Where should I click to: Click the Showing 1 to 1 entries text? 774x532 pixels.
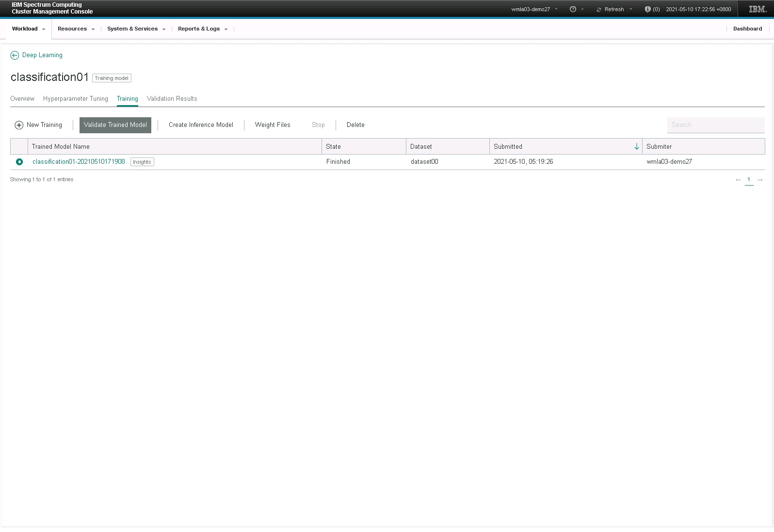coord(42,180)
